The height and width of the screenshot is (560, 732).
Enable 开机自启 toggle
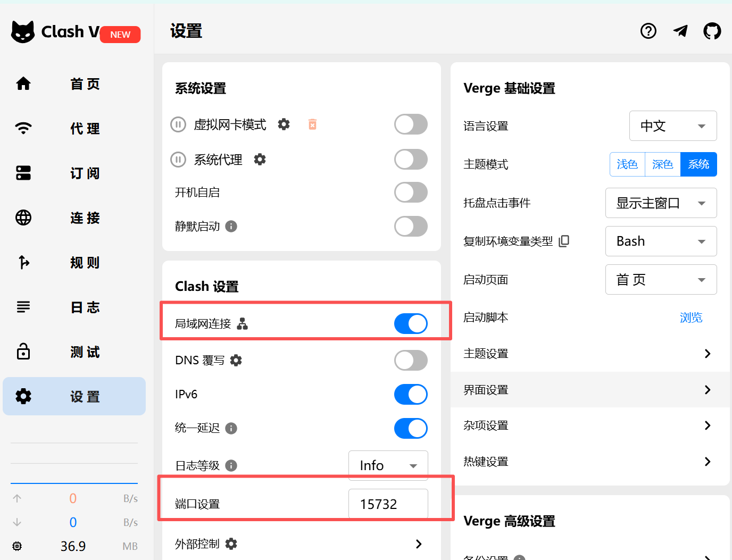(x=410, y=192)
